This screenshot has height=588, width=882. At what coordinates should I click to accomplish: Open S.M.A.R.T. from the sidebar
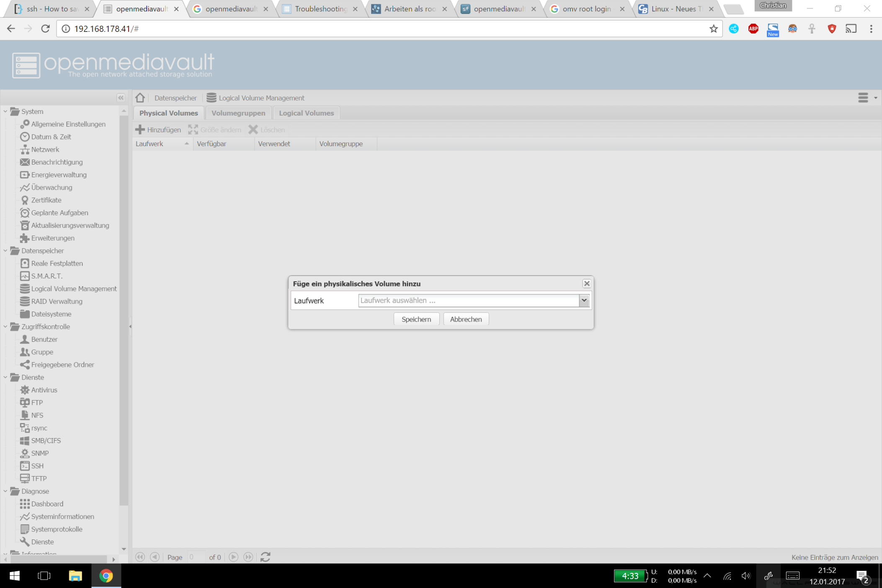coord(46,276)
